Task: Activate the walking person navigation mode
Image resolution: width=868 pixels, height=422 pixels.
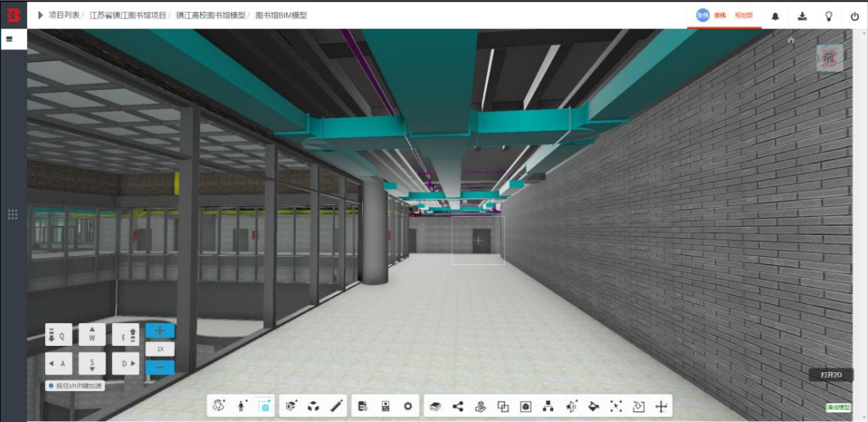Action: click(x=242, y=406)
